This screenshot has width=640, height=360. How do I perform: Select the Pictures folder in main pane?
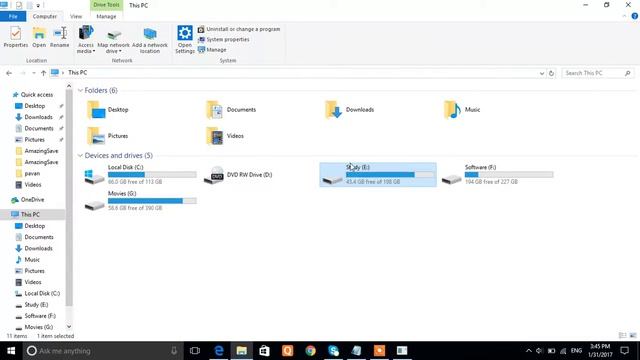[108, 136]
